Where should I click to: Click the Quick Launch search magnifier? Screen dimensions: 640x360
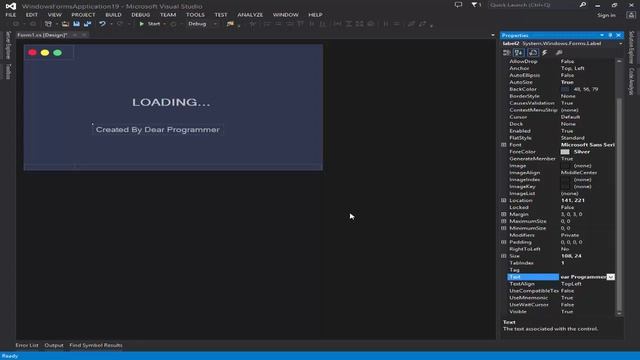click(x=583, y=5)
